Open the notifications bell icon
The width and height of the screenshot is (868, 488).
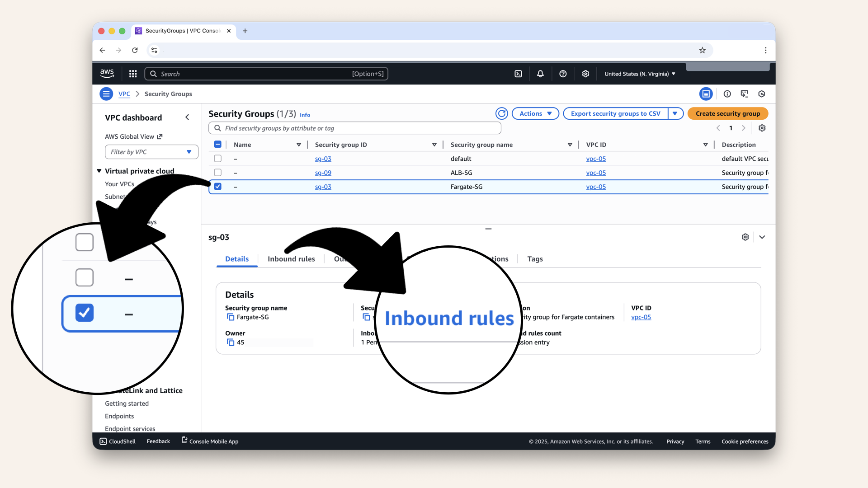coord(540,73)
